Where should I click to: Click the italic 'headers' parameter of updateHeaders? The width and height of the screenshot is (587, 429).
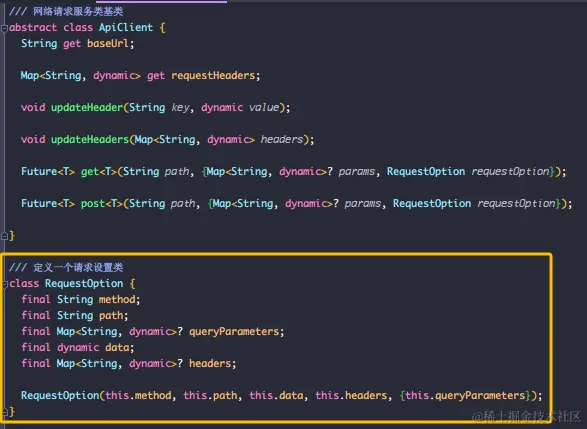282,139
